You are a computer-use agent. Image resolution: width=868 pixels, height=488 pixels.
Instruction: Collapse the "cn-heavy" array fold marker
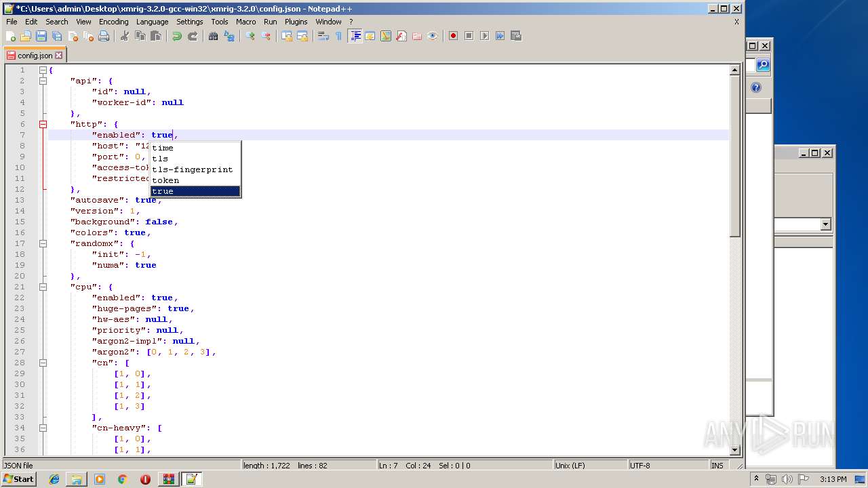pyautogui.click(x=43, y=428)
